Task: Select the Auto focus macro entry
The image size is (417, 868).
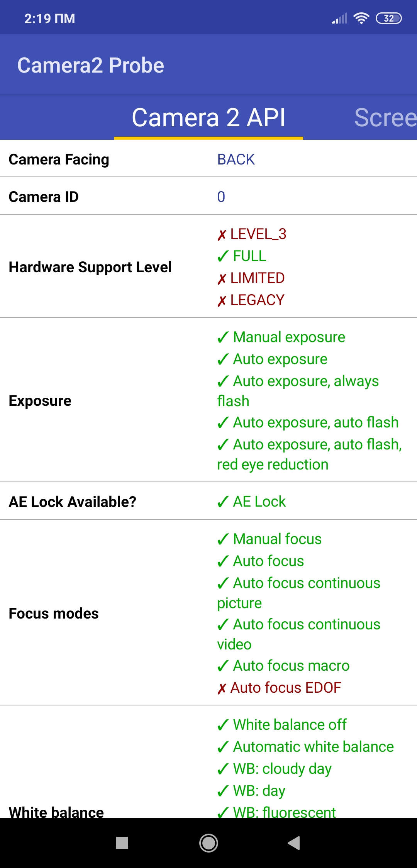Action: pos(291,666)
